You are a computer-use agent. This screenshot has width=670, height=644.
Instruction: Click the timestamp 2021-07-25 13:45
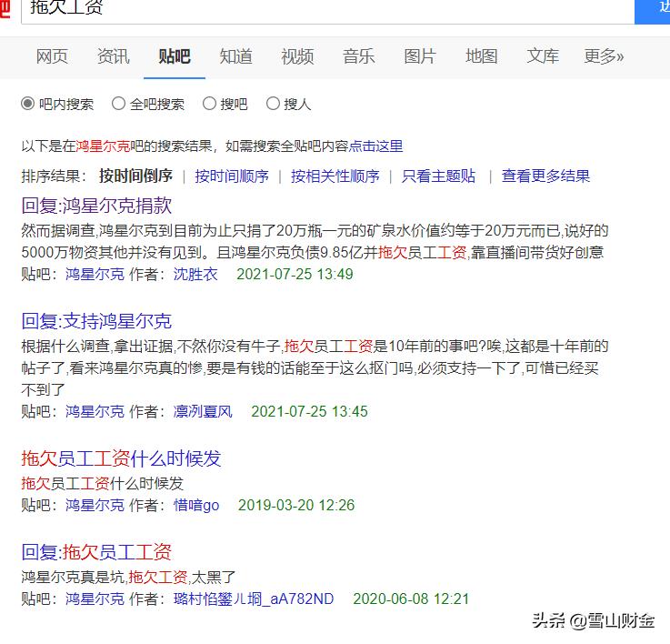point(309,411)
